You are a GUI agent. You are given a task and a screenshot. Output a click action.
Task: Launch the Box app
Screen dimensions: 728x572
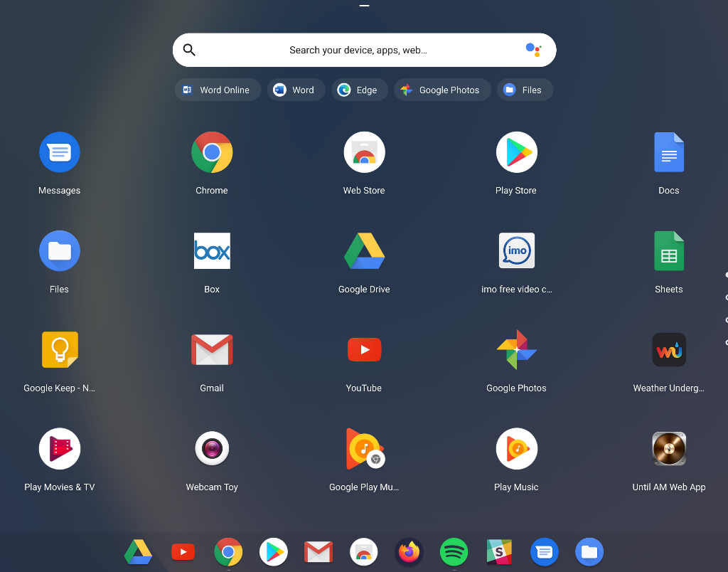pos(212,251)
